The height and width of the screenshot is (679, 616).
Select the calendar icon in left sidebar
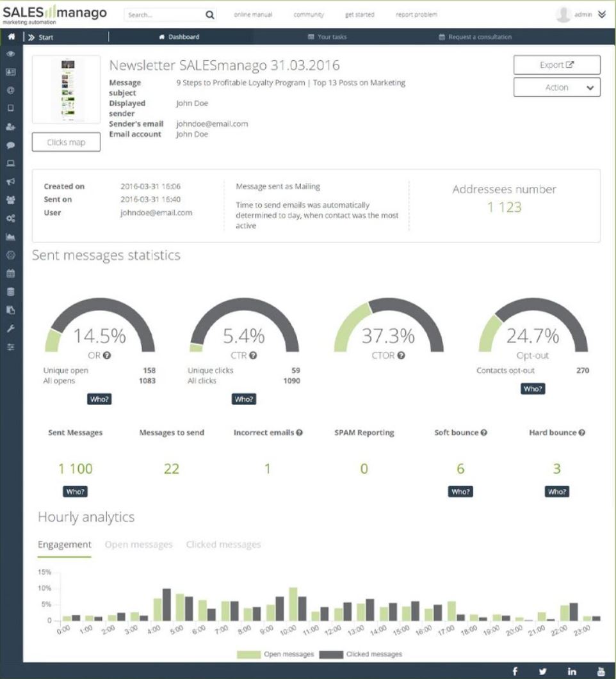(11, 273)
